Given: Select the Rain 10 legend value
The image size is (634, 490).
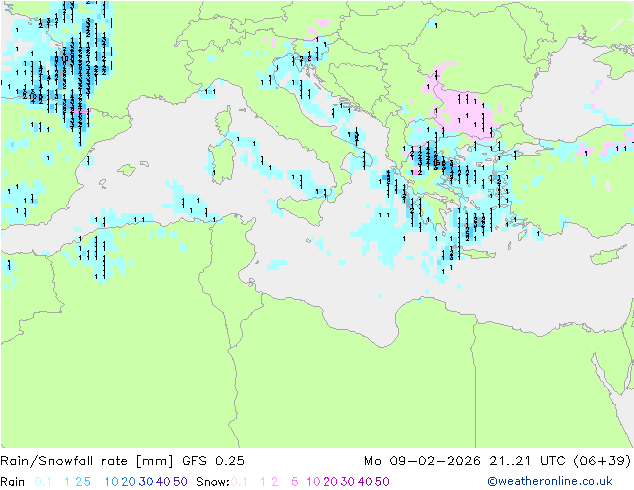Looking at the screenshot, I should coord(112,482).
